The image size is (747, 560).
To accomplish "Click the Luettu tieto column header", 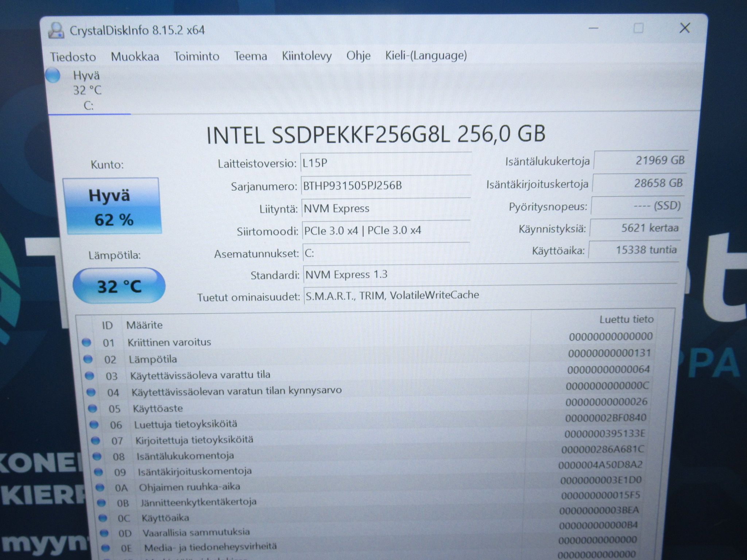I will [x=626, y=320].
